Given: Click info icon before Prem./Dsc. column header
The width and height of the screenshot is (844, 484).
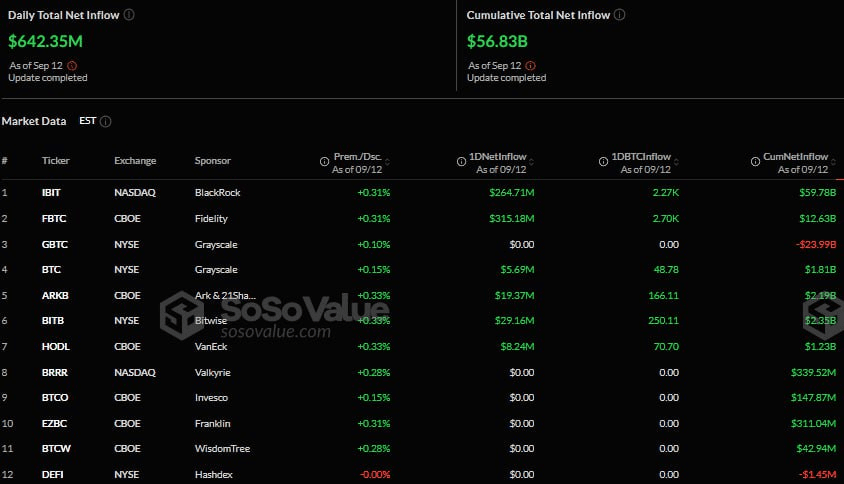Looking at the screenshot, I should click(x=324, y=162).
